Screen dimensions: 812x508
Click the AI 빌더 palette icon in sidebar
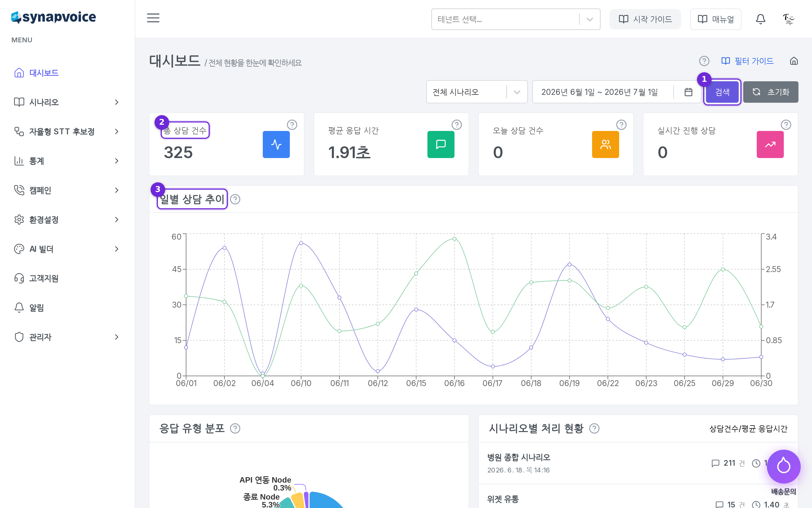click(19, 249)
